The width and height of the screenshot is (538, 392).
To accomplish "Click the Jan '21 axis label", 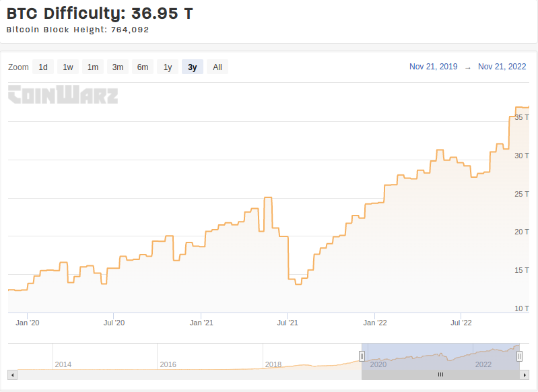I will [x=201, y=323].
